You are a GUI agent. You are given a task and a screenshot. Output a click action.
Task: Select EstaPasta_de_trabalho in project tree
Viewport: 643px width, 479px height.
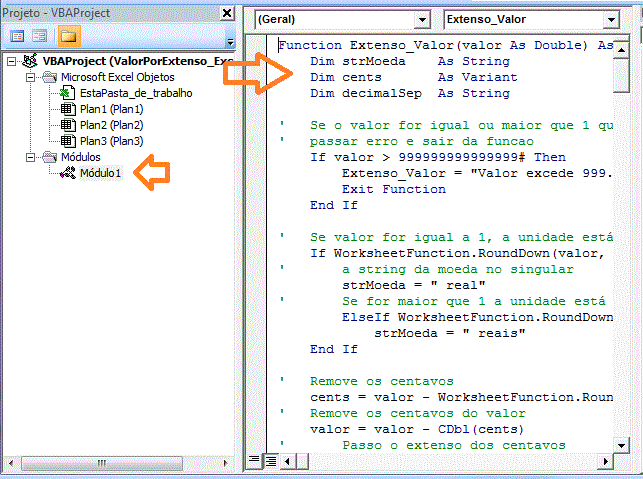coord(136,94)
